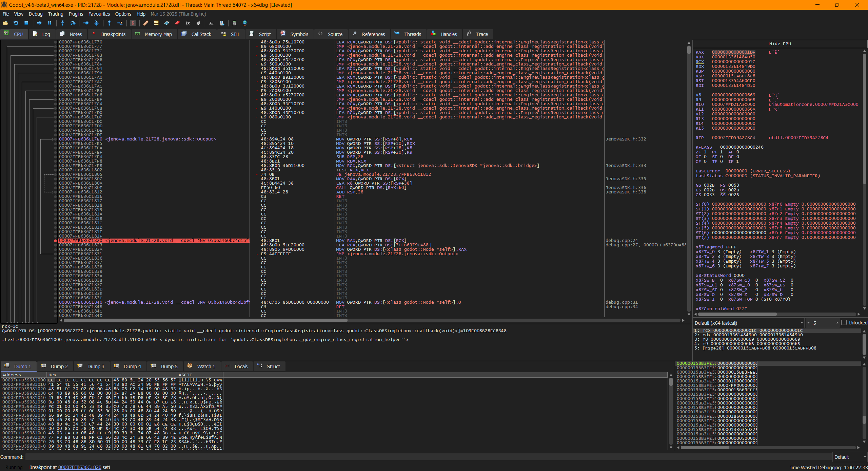
Task: Select the RIP register value
Action: [733, 138]
